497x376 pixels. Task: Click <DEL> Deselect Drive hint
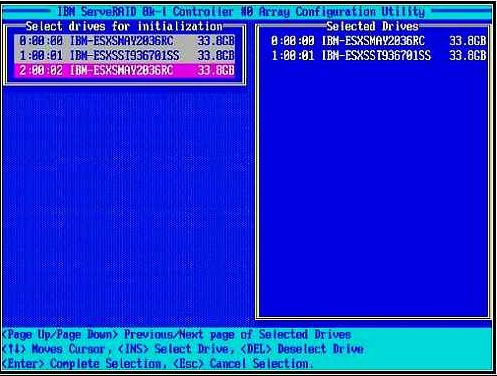[302, 349]
